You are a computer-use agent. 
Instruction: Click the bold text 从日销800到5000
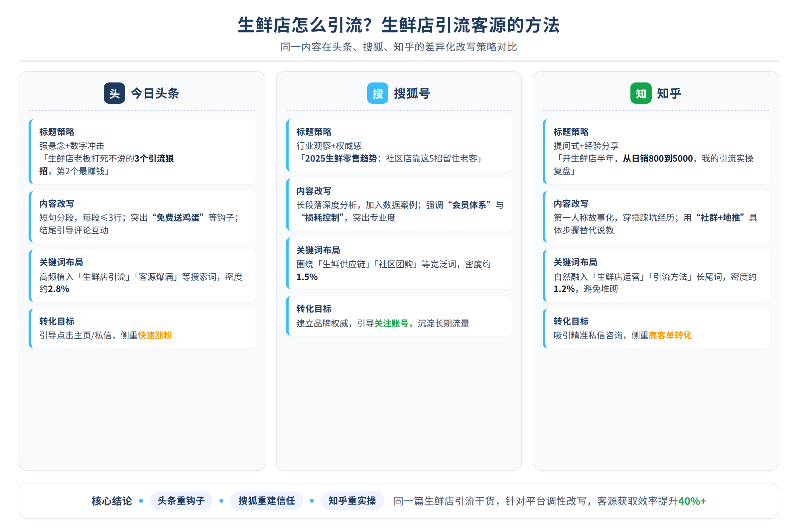pyautogui.click(x=658, y=159)
